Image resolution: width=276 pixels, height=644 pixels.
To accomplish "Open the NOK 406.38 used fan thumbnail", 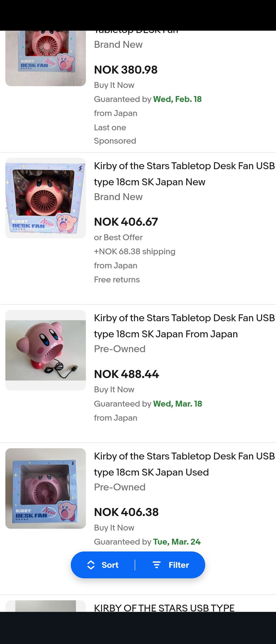I will point(45,488).
